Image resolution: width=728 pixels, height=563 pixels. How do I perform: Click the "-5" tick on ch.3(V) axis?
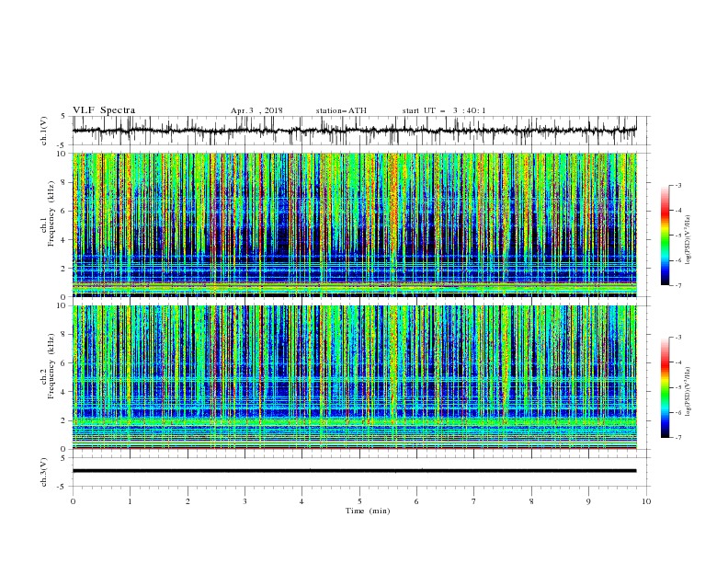pos(63,487)
